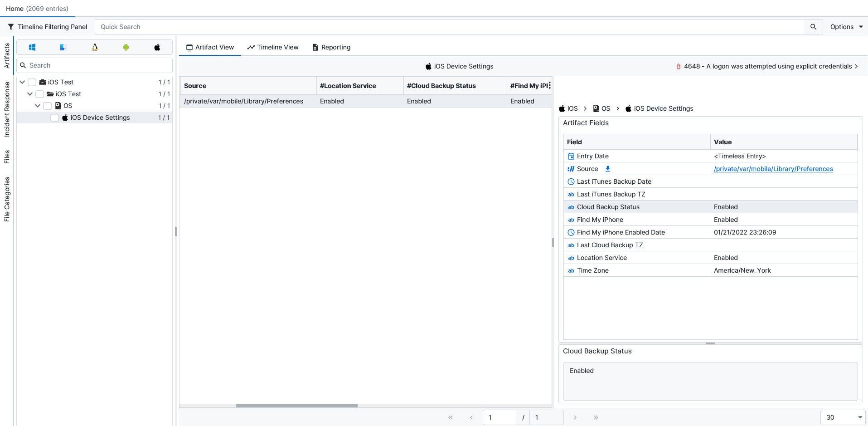Select the Linux penguin platform icon
This screenshot has height=426, width=868.
[95, 47]
